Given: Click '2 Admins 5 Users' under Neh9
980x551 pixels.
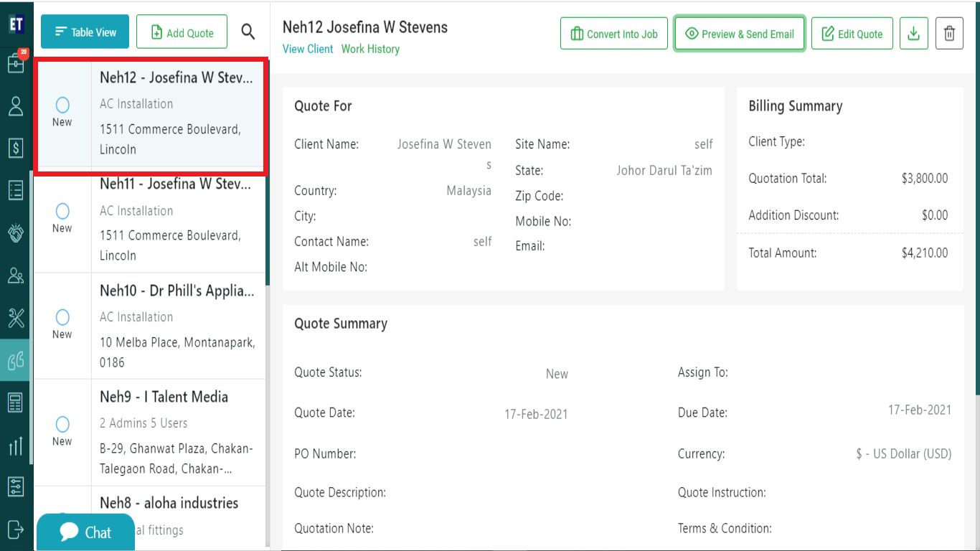Looking at the screenshot, I should tap(143, 423).
